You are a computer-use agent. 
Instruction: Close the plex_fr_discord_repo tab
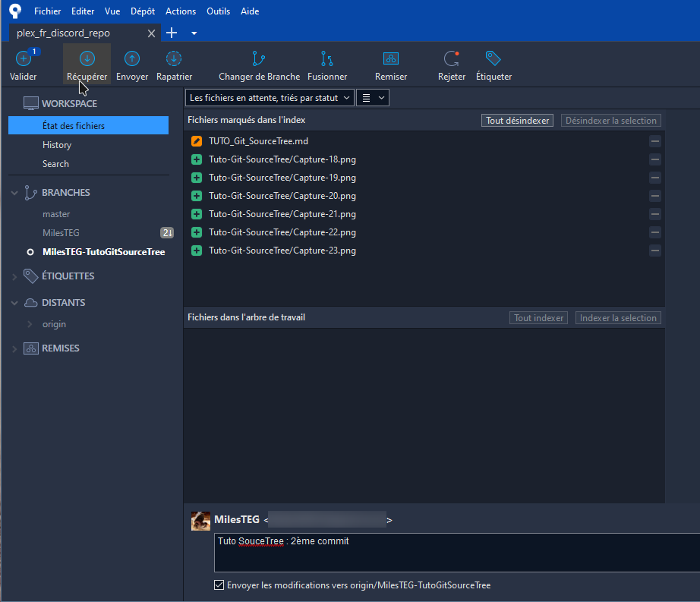[x=151, y=33]
